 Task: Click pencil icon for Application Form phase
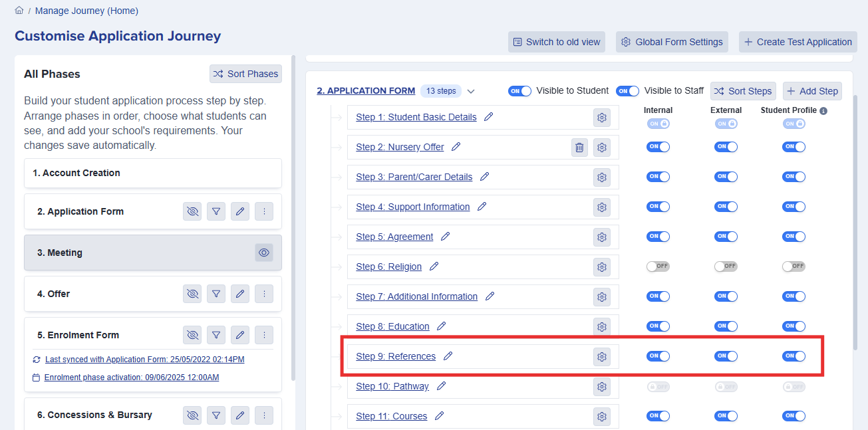tap(240, 211)
